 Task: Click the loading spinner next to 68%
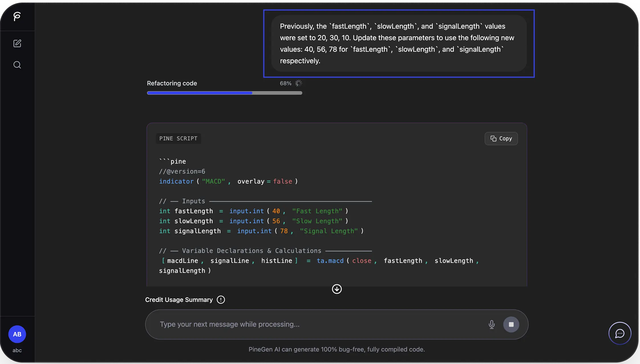click(299, 83)
